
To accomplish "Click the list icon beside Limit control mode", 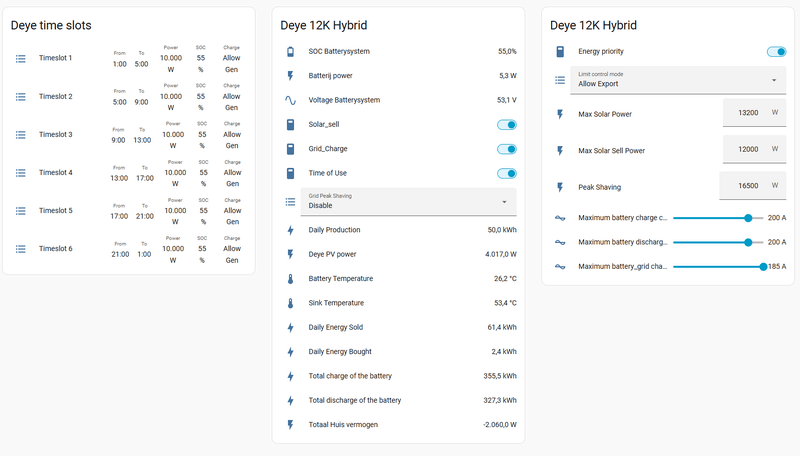I will pyautogui.click(x=560, y=80).
